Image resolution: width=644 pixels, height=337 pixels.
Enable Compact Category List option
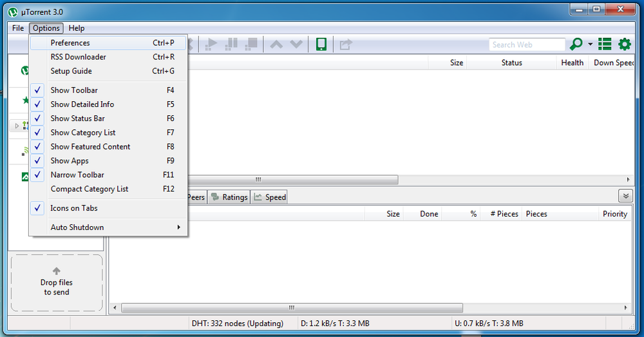108,189
